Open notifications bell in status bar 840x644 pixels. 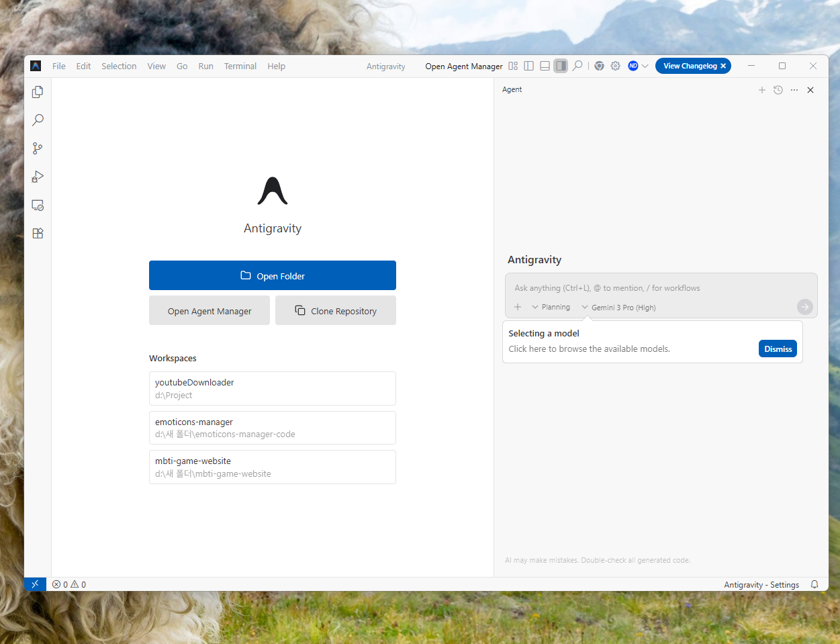coord(814,584)
